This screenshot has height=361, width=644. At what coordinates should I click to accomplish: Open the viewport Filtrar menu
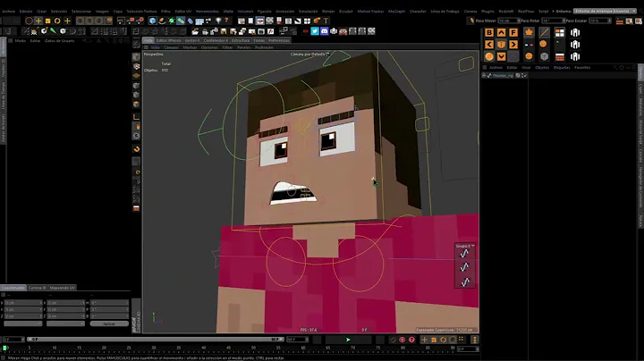click(x=227, y=47)
